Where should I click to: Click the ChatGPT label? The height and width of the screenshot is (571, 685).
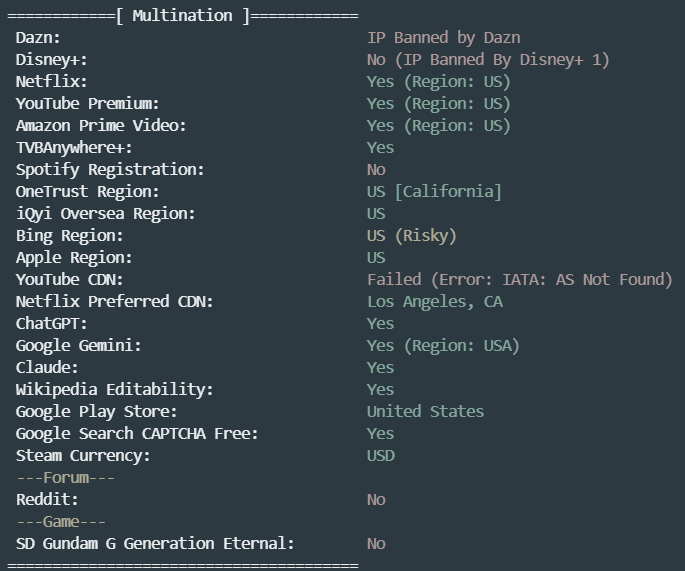52,324
